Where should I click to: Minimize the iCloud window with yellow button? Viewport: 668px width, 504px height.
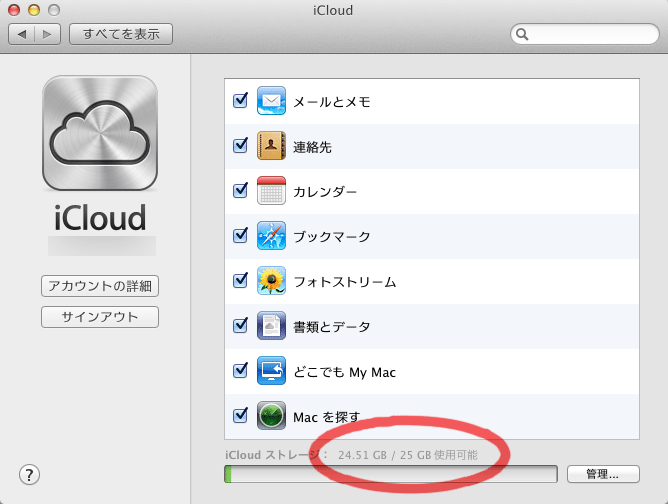[x=34, y=10]
